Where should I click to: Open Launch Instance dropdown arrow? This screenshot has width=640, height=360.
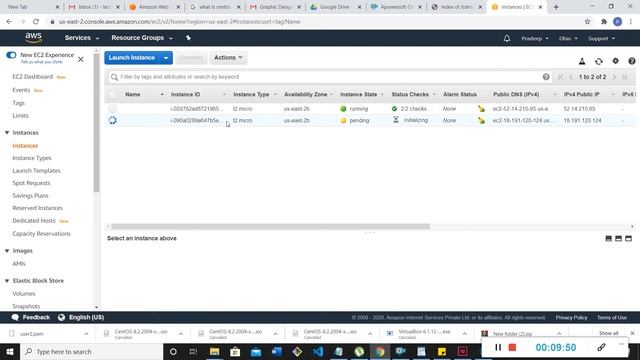pyautogui.click(x=166, y=58)
